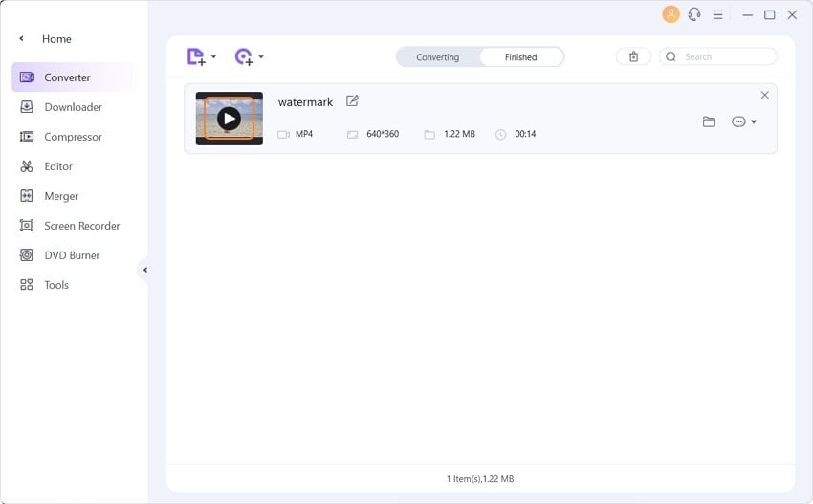Switch to the Converting tab
The height and width of the screenshot is (504, 813).
pos(438,57)
